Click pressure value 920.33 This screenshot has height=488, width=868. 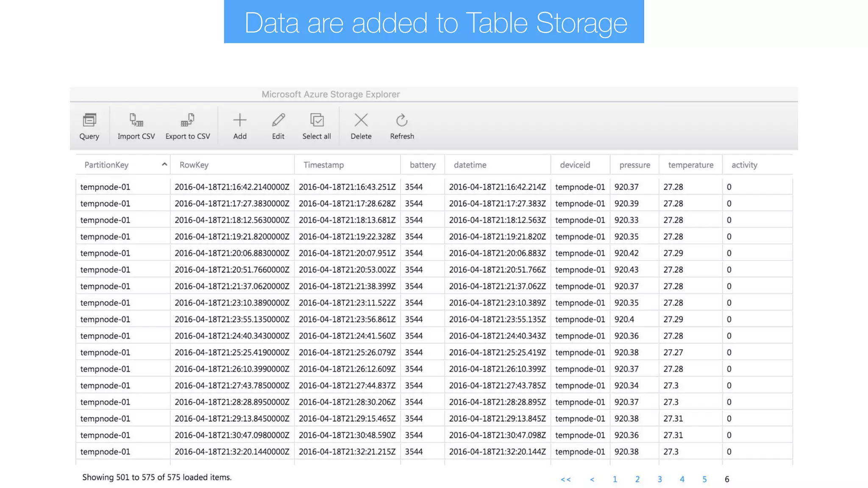click(x=626, y=220)
